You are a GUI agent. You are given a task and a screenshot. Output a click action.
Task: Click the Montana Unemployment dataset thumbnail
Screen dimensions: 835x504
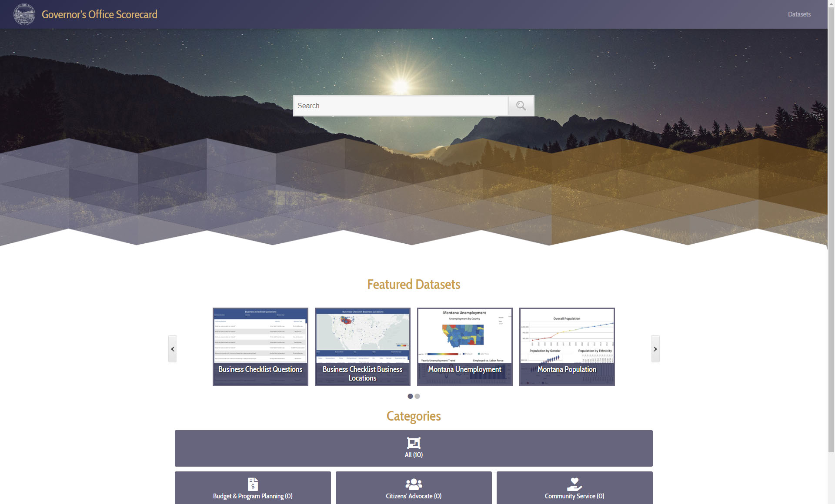[464, 346]
